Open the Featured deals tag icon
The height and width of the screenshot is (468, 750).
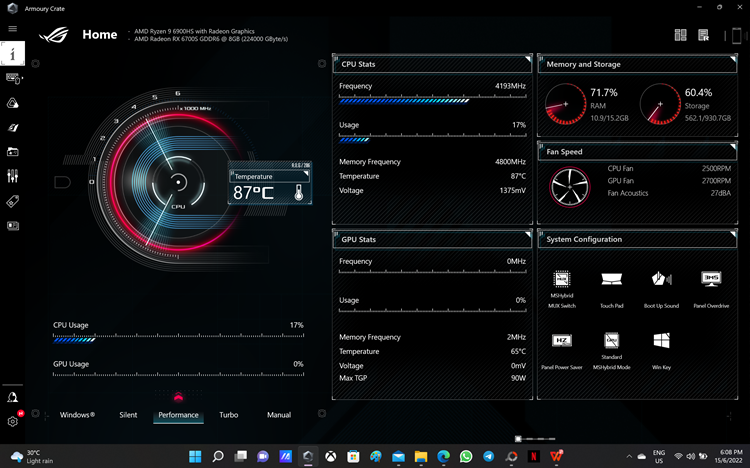tap(12, 201)
